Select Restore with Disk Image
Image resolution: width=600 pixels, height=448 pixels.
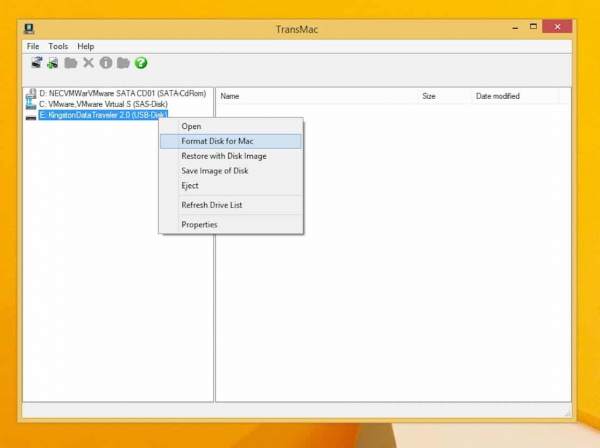(x=223, y=156)
